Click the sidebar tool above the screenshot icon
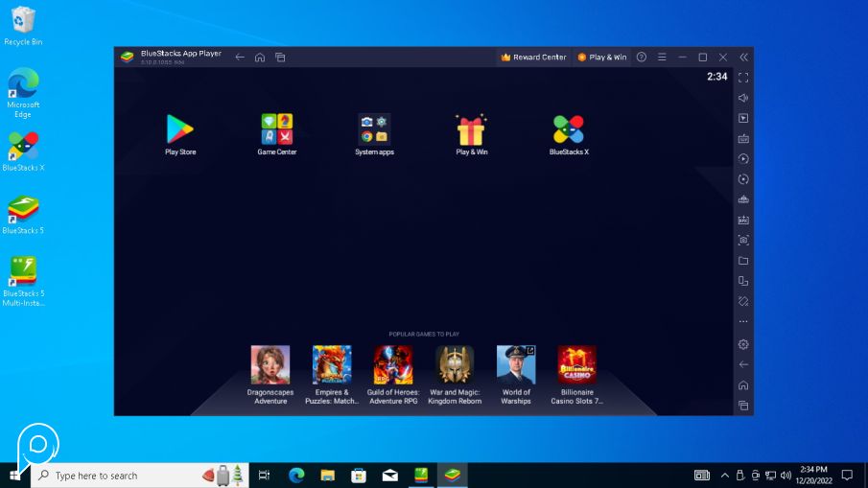Viewport: 868px width, 488px height. coord(743,220)
